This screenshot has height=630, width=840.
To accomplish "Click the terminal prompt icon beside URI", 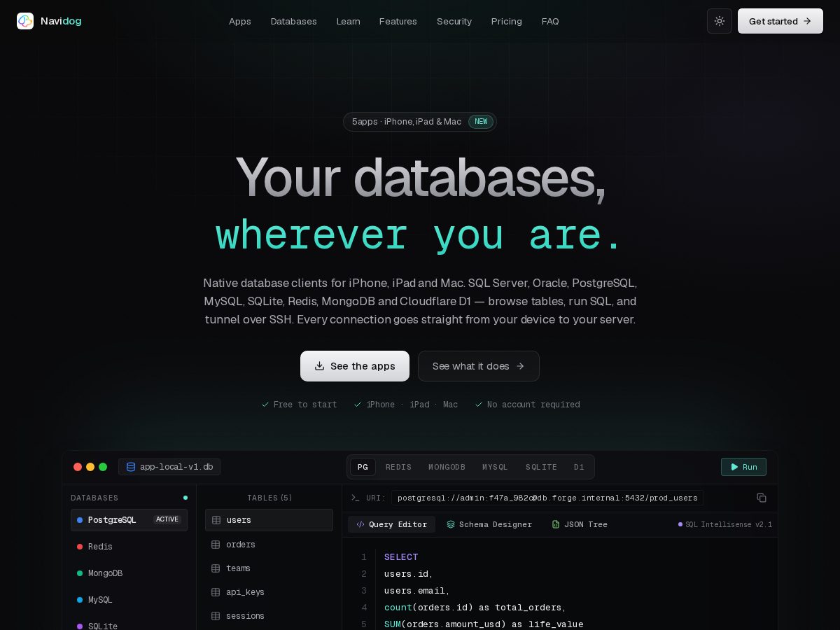I will point(355,498).
